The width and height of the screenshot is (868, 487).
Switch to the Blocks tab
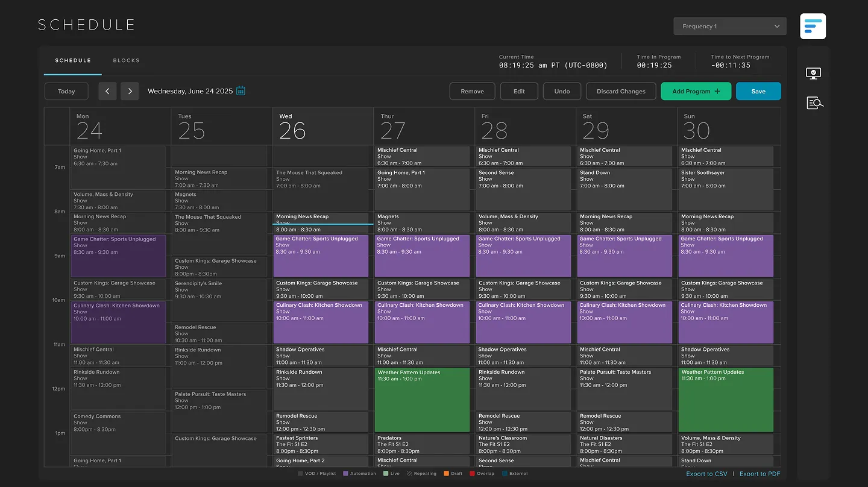coord(127,60)
